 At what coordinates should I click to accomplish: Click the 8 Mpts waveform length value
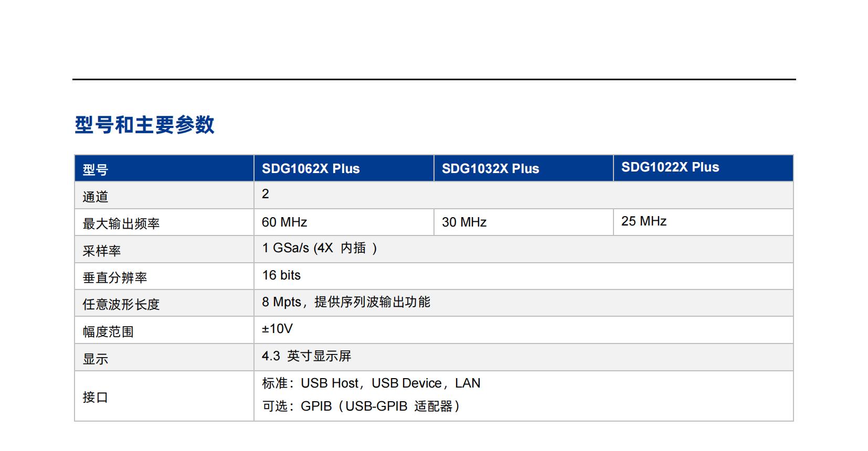(346, 302)
